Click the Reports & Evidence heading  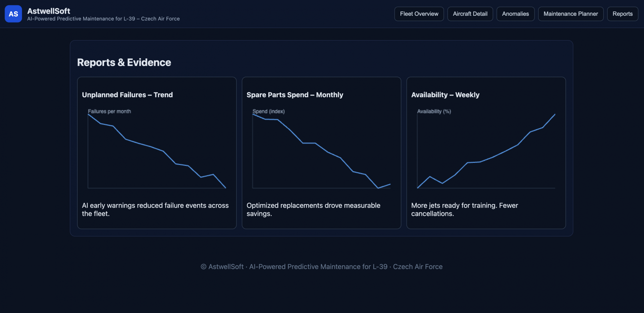coord(124,62)
